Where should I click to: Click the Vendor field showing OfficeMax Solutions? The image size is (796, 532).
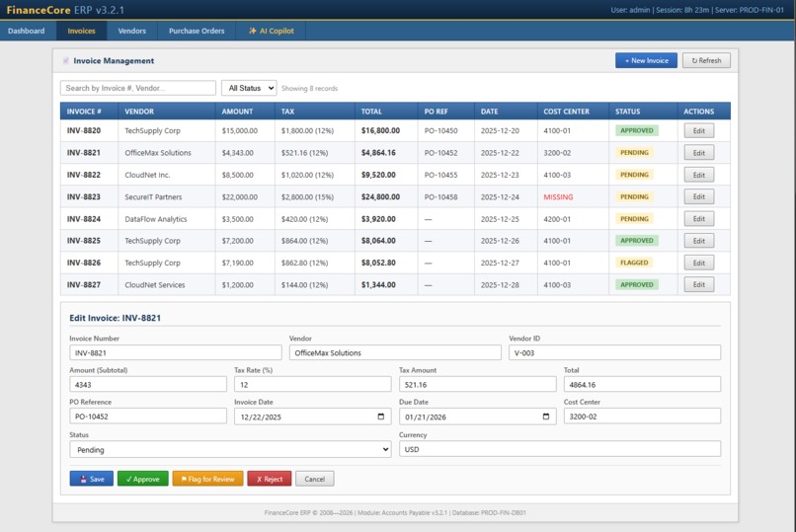[x=395, y=352]
